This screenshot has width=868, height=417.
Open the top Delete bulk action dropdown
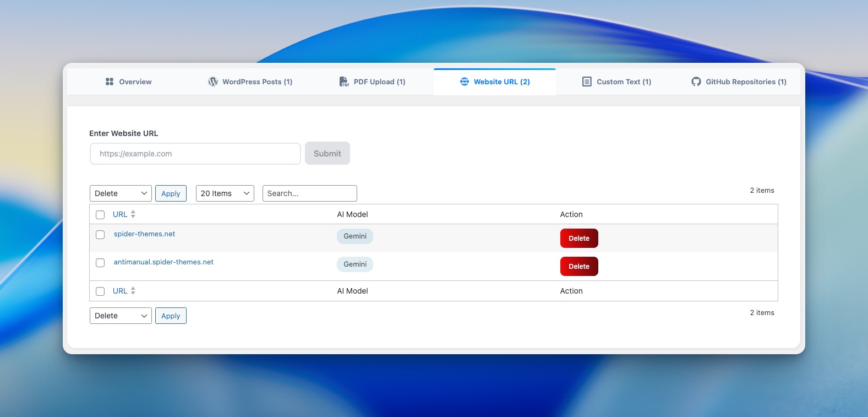(x=121, y=193)
